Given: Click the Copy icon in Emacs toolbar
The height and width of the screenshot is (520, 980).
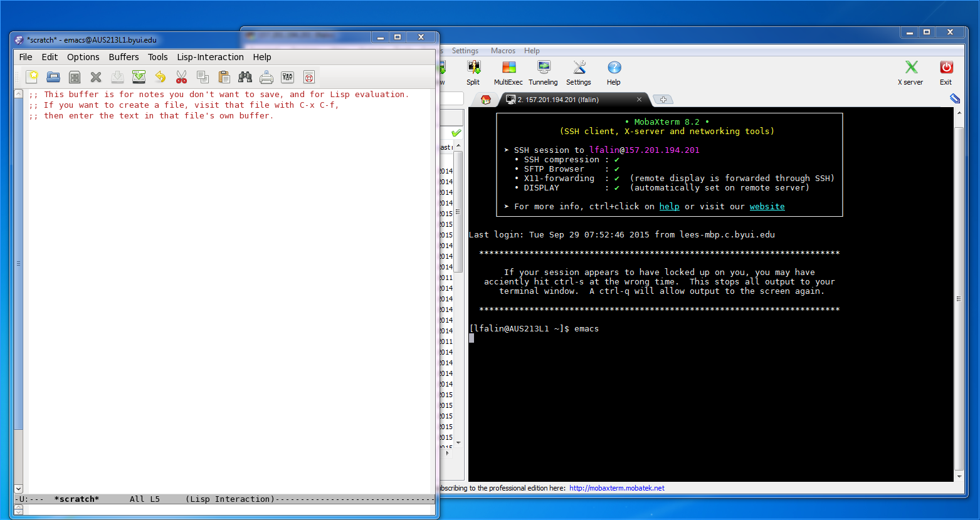Looking at the screenshot, I should 203,77.
